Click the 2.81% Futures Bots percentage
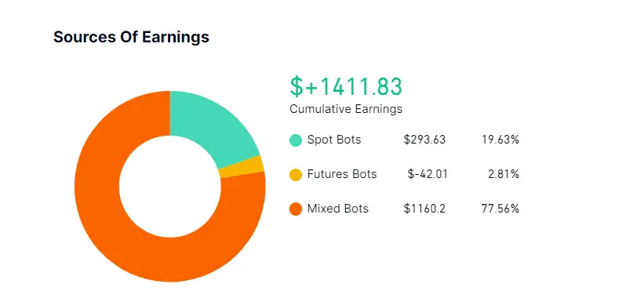Screen dimensions: 644x291 point(504,174)
